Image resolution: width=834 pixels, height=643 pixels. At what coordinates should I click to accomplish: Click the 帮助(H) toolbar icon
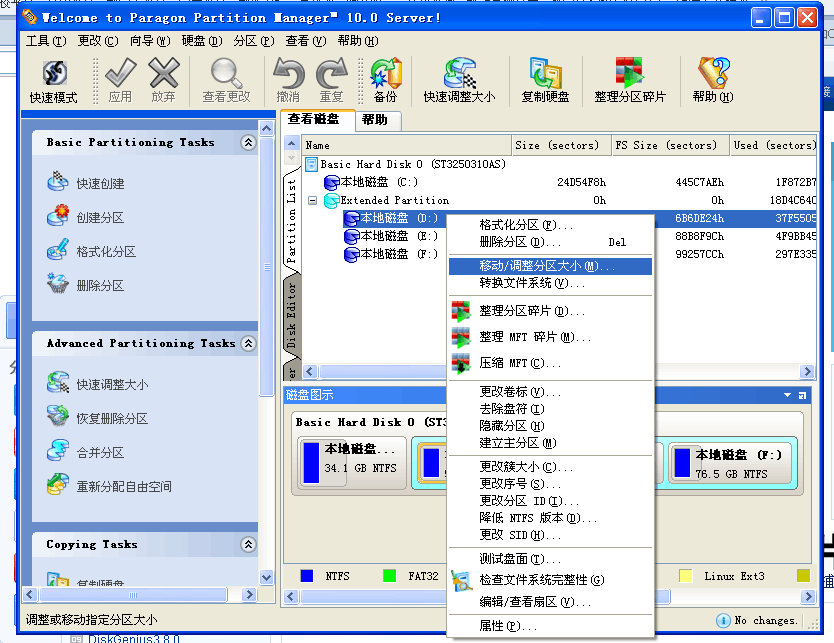[x=713, y=72]
